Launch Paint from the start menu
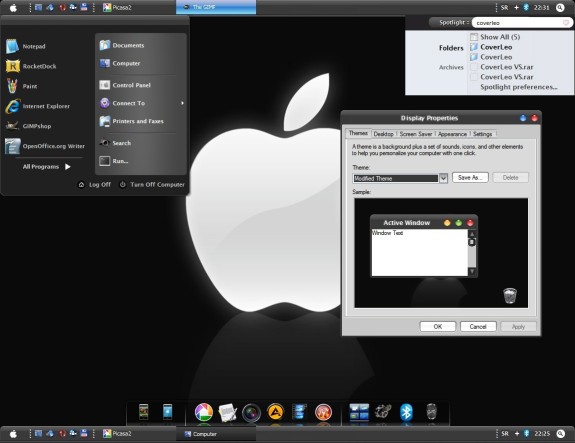This screenshot has width=575, height=443. [x=22, y=86]
